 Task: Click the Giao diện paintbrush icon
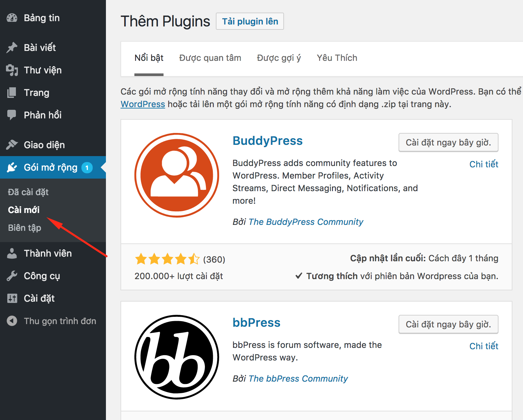[x=12, y=145]
